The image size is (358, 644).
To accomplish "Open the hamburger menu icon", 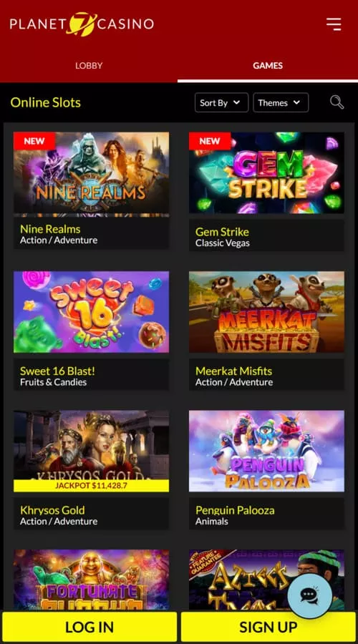I will click(334, 24).
